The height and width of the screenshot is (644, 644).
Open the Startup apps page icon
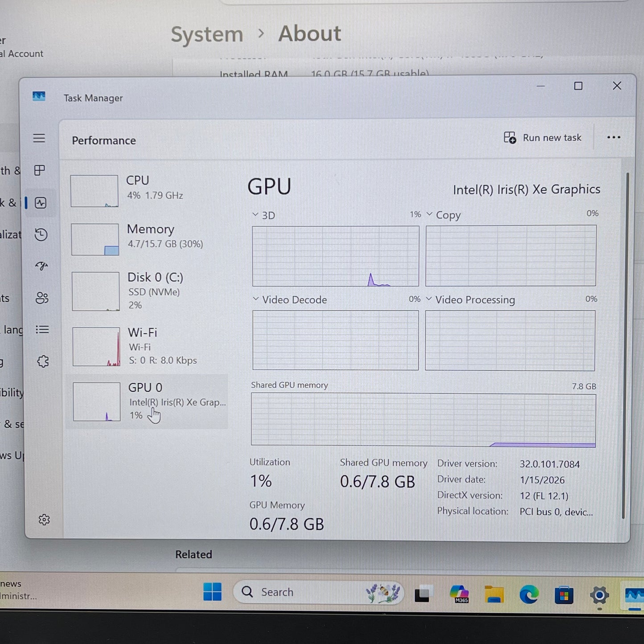coord(41,266)
